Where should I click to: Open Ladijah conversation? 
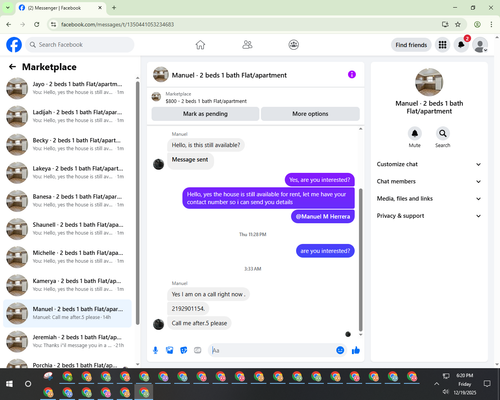pyautogui.click(x=67, y=116)
